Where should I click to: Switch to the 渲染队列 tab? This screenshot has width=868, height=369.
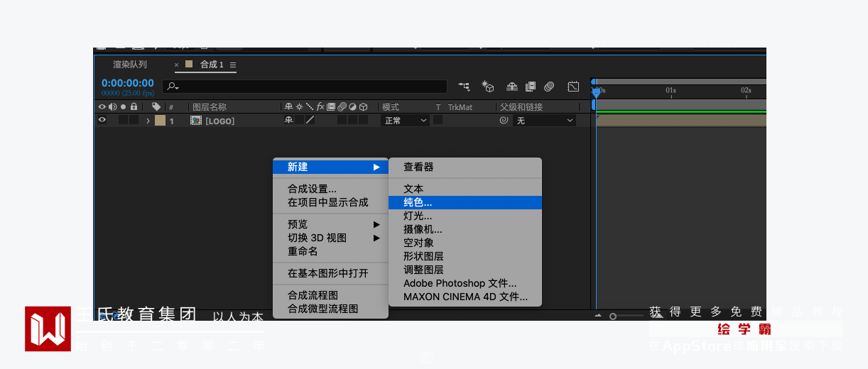point(130,65)
